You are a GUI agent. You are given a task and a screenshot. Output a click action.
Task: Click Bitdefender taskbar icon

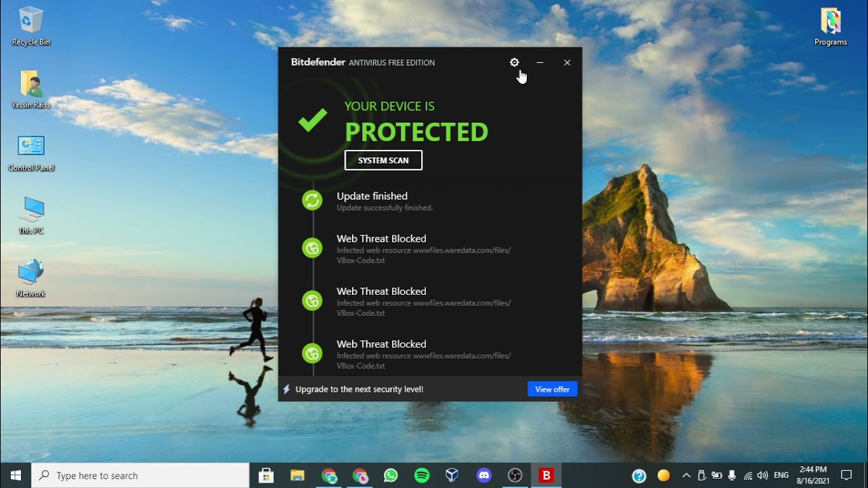(546, 476)
